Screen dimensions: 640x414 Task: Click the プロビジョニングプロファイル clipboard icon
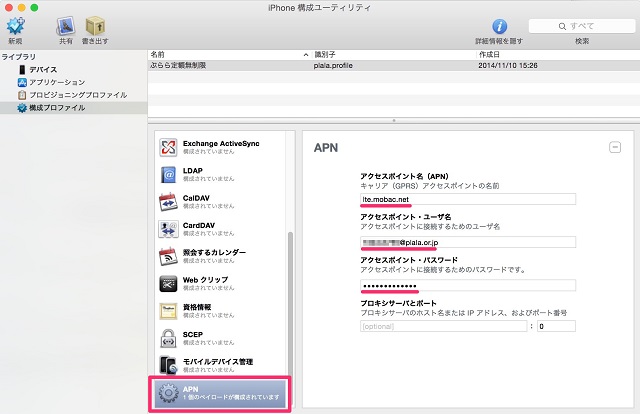click(22, 95)
